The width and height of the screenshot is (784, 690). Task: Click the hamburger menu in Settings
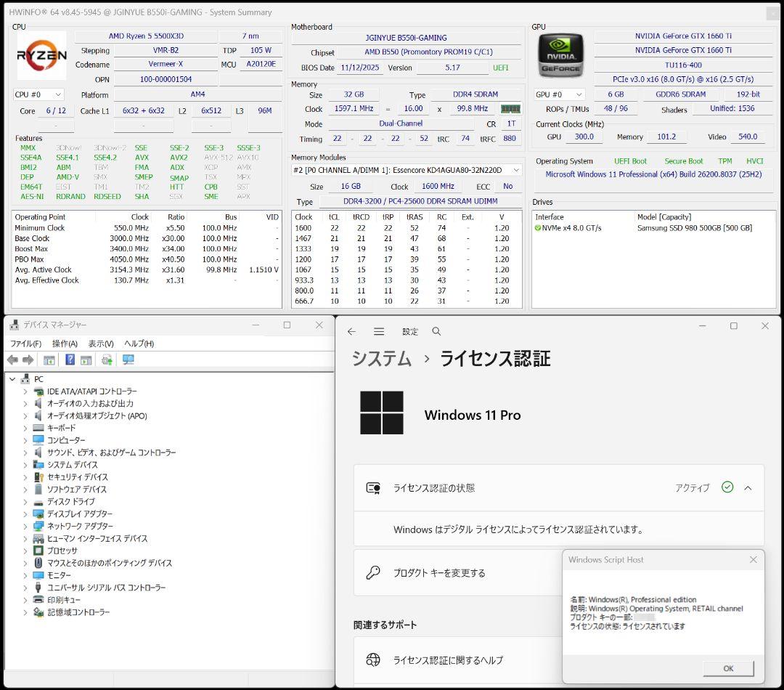[x=379, y=331]
